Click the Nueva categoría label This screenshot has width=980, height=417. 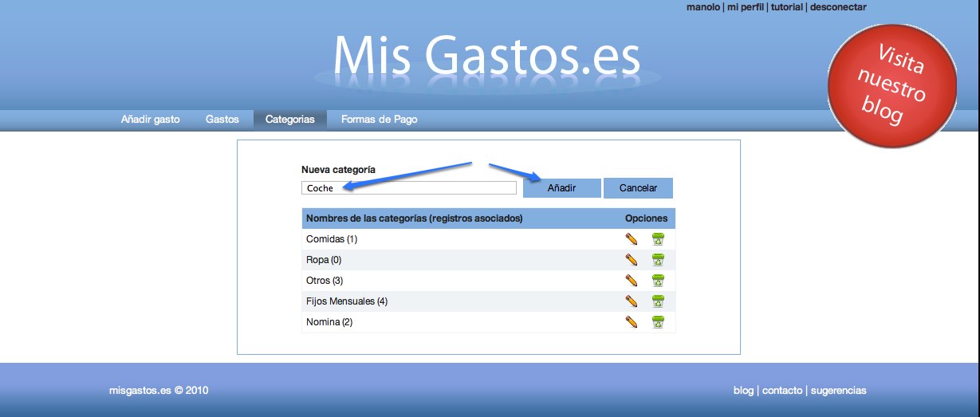click(x=338, y=170)
